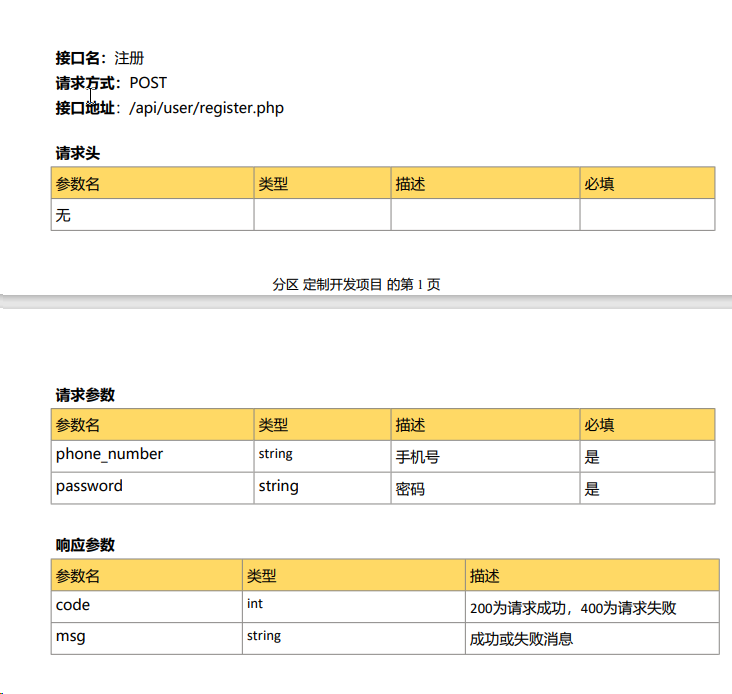Click the 描述 header in the 响应参数 table
The height and width of the screenshot is (694, 732).
click(592, 575)
